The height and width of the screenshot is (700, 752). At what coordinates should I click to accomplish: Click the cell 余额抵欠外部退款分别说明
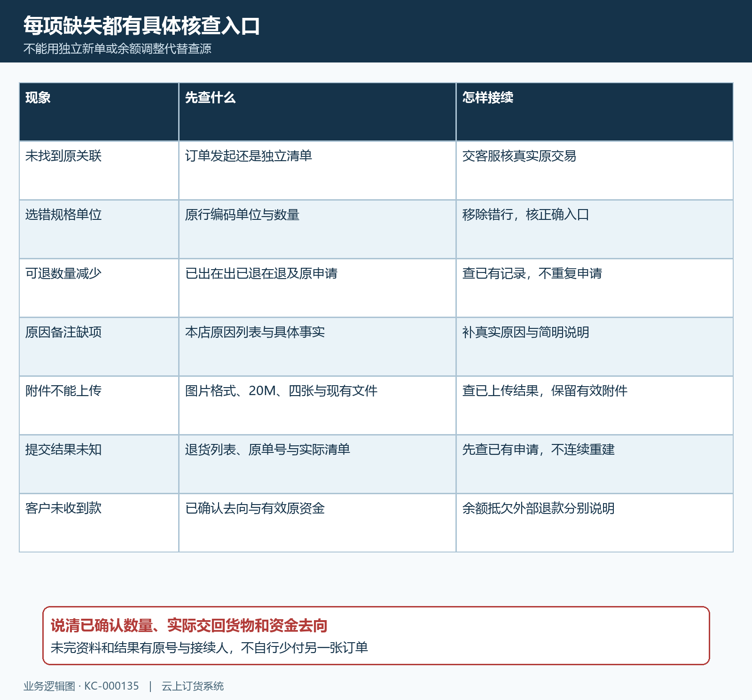coord(595,523)
